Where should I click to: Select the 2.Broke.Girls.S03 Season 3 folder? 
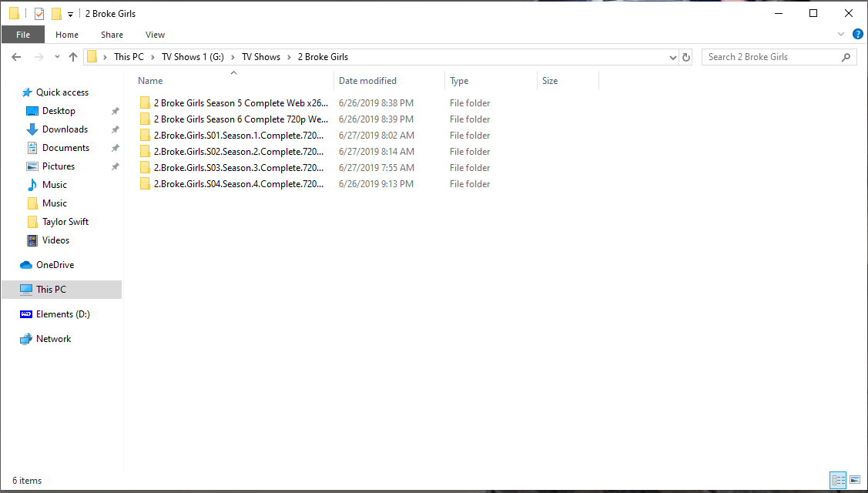239,167
